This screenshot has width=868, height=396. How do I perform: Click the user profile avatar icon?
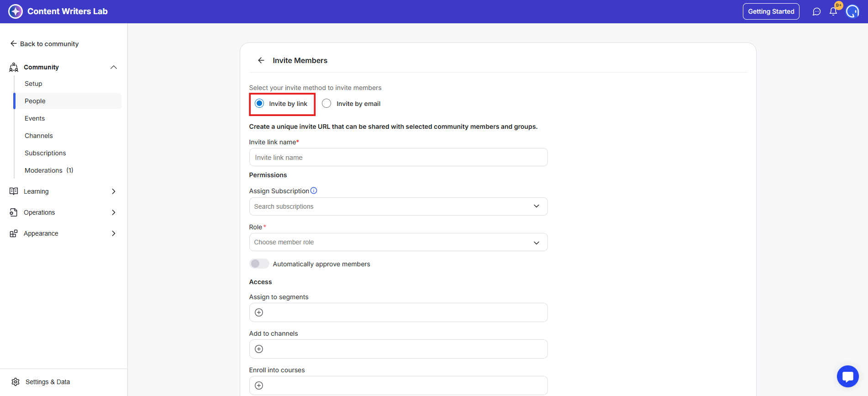pos(852,11)
